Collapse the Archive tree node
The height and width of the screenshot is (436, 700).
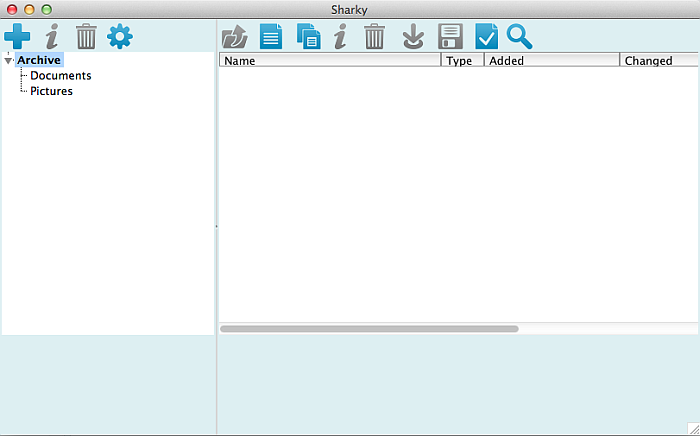(x=8, y=61)
